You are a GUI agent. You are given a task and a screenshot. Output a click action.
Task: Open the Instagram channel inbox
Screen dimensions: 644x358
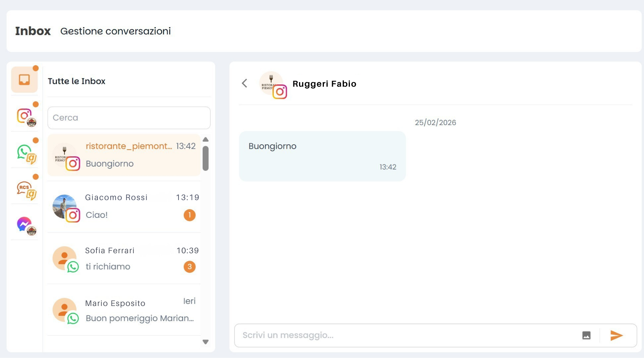click(x=24, y=115)
